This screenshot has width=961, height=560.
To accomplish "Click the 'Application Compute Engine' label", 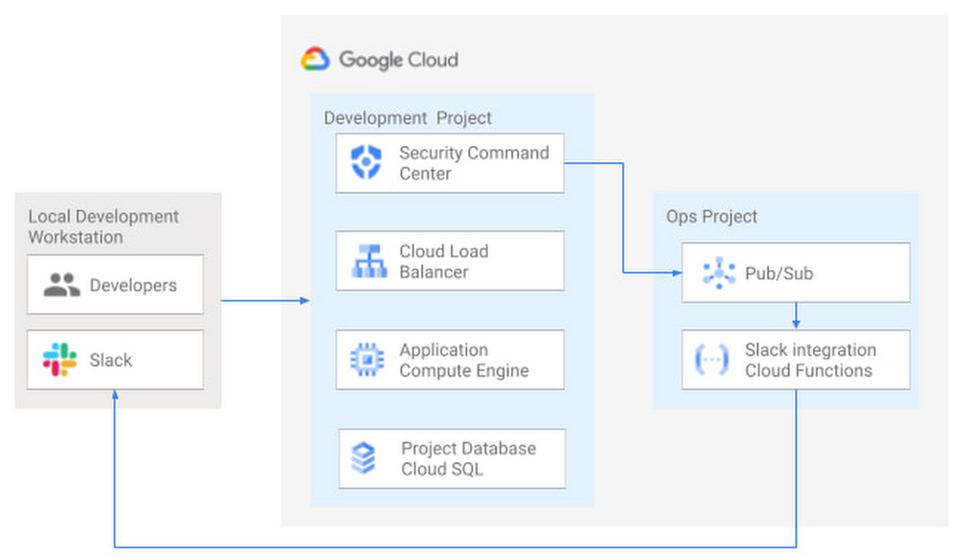I will [x=464, y=360].
